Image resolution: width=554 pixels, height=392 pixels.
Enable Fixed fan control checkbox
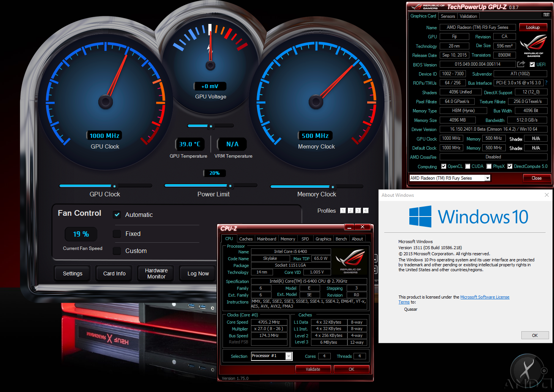point(117,234)
